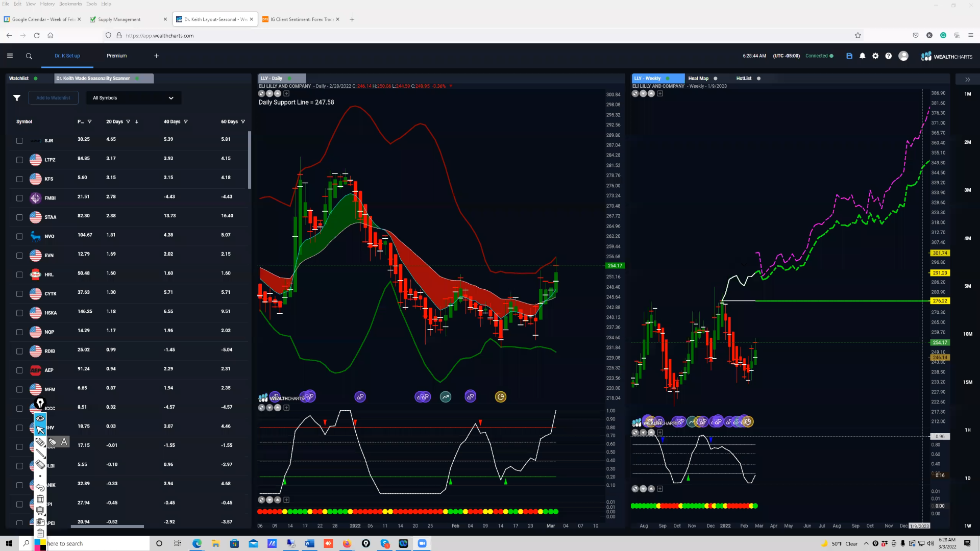Tick the NVO row checkbox

[x=19, y=236]
